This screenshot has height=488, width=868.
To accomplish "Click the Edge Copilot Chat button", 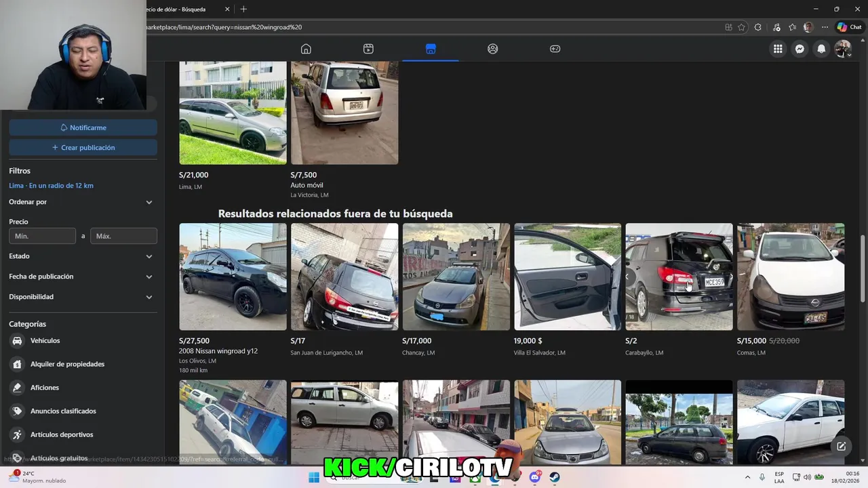I will point(849,27).
